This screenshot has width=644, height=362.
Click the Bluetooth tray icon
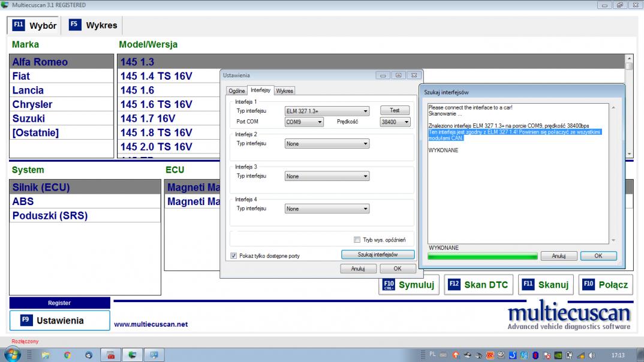point(535,355)
